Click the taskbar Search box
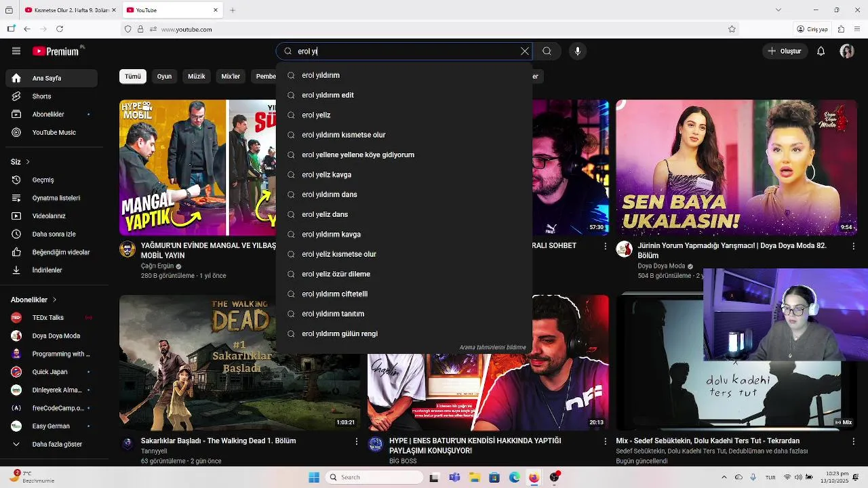The image size is (868, 488). [x=374, y=477]
